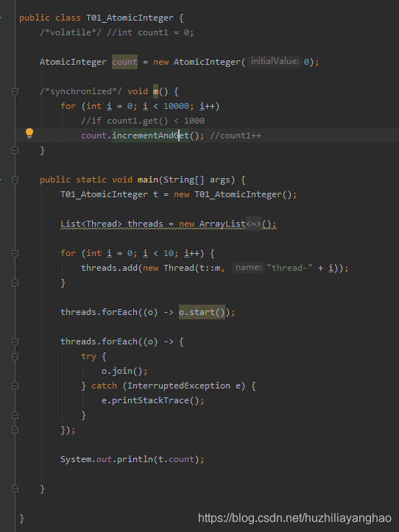Click the highlighted o.start() call
Viewport: 399px width, 532px height.
(202, 312)
